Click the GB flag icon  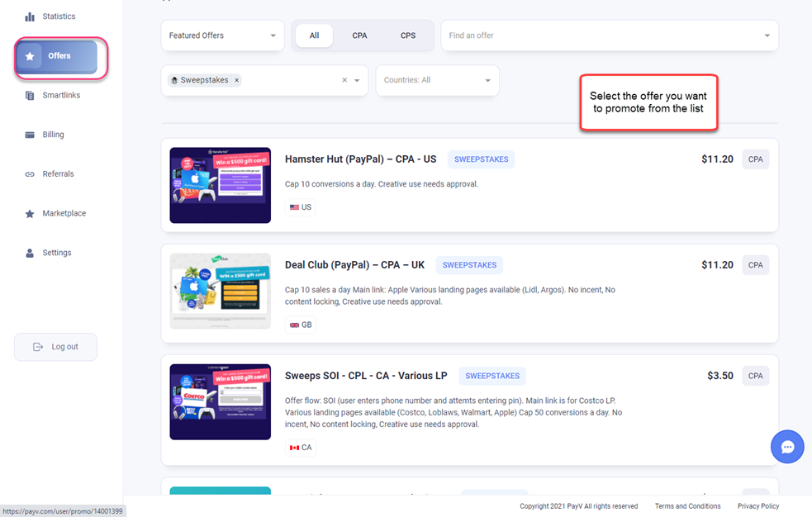coord(294,325)
